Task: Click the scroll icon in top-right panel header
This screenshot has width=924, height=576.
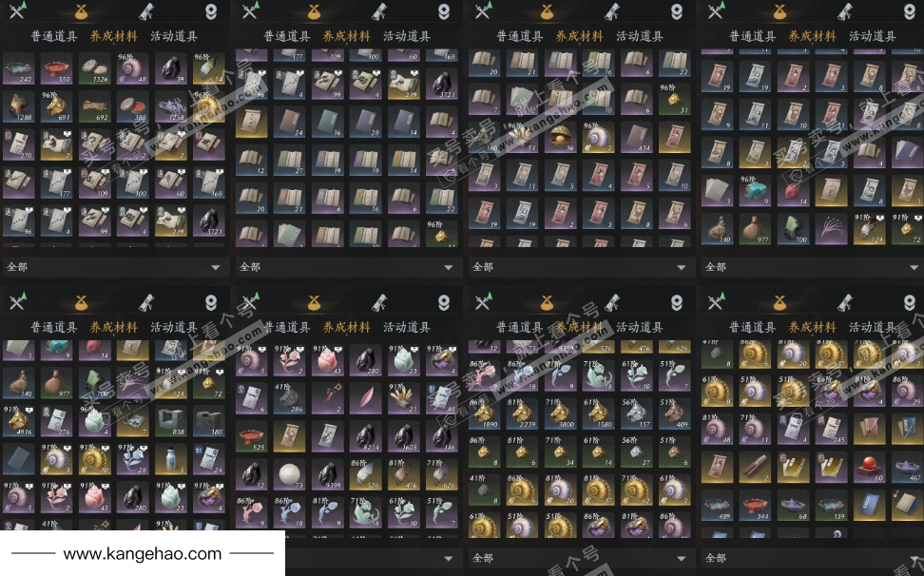Action: point(846,10)
